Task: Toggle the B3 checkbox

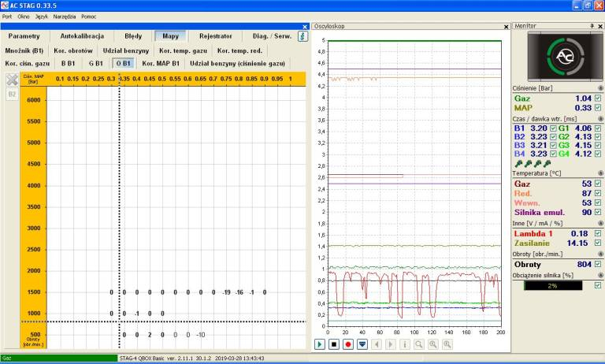Action: 553,145
